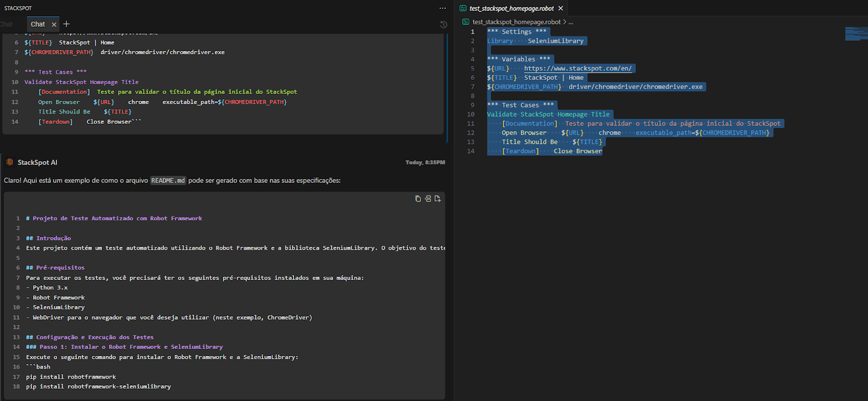Click the StackSpot AI logo icon
The width and height of the screenshot is (868, 401).
click(x=9, y=162)
